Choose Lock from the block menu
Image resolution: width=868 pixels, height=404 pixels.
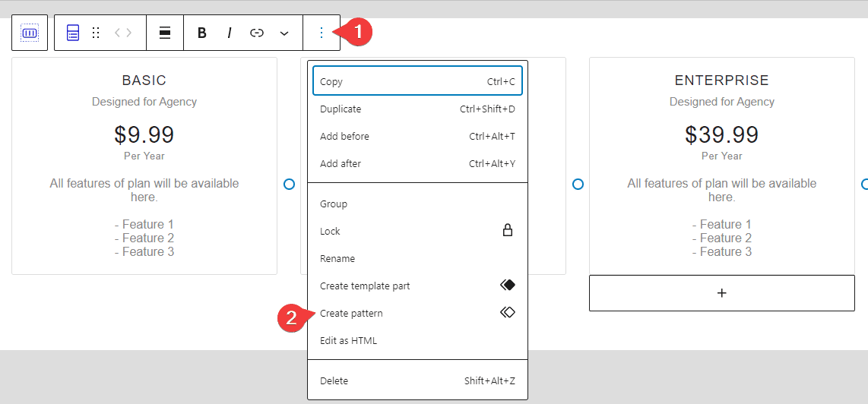point(417,231)
